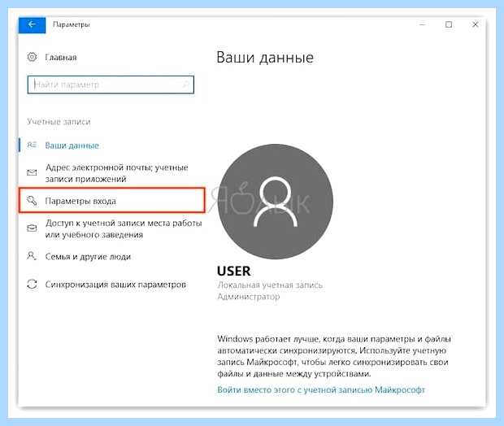Image resolution: width=504 pixels, height=426 pixels.
Task: Open the Главная home gear icon
Action: tap(32, 57)
